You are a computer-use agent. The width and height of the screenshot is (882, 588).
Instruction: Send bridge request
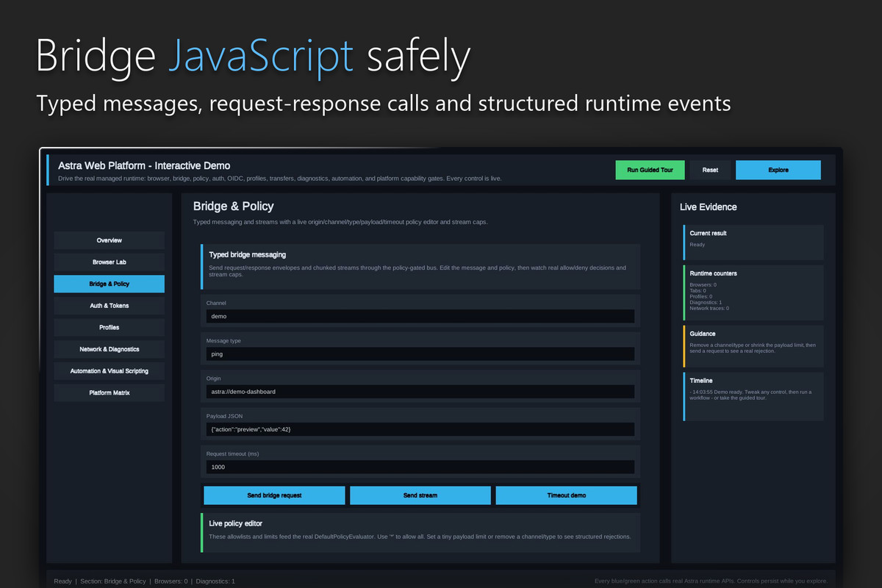(x=274, y=495)
